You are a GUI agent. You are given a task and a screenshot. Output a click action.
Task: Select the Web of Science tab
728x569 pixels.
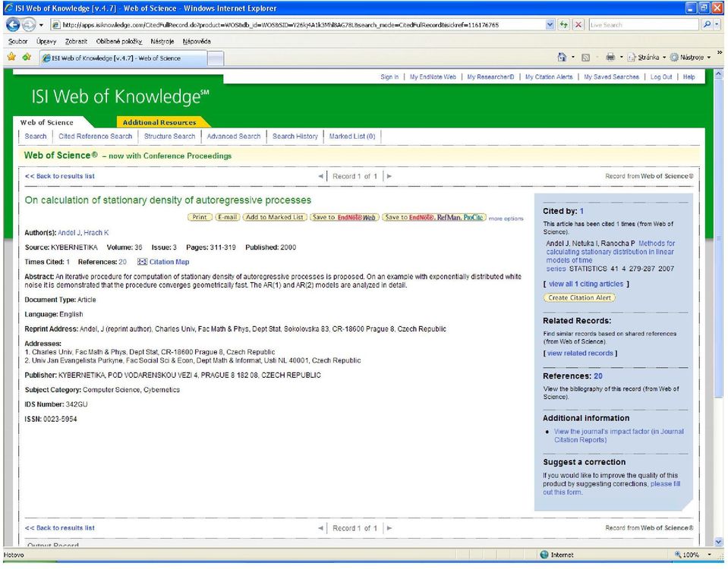pos(47,123)
